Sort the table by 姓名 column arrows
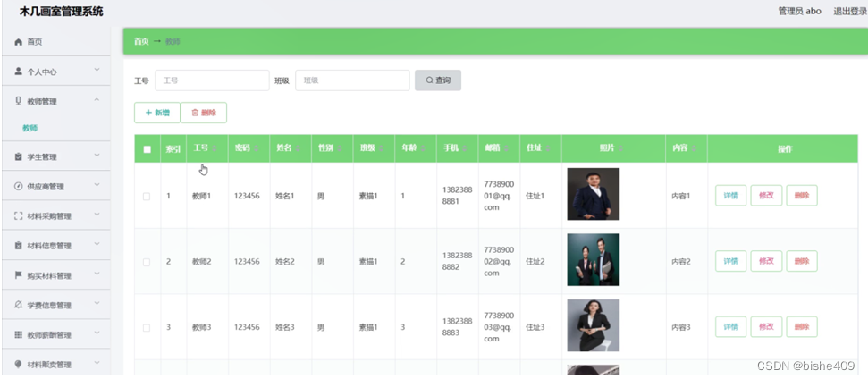 pos(298,148)
